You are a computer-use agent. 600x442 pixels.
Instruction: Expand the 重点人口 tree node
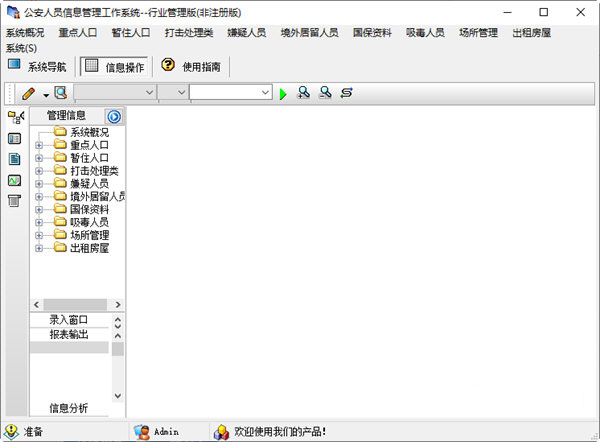pos(39,145)
